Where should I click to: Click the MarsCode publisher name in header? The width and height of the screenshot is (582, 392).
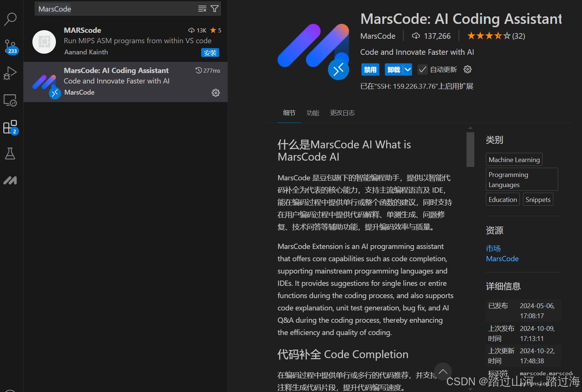(378, 36)
